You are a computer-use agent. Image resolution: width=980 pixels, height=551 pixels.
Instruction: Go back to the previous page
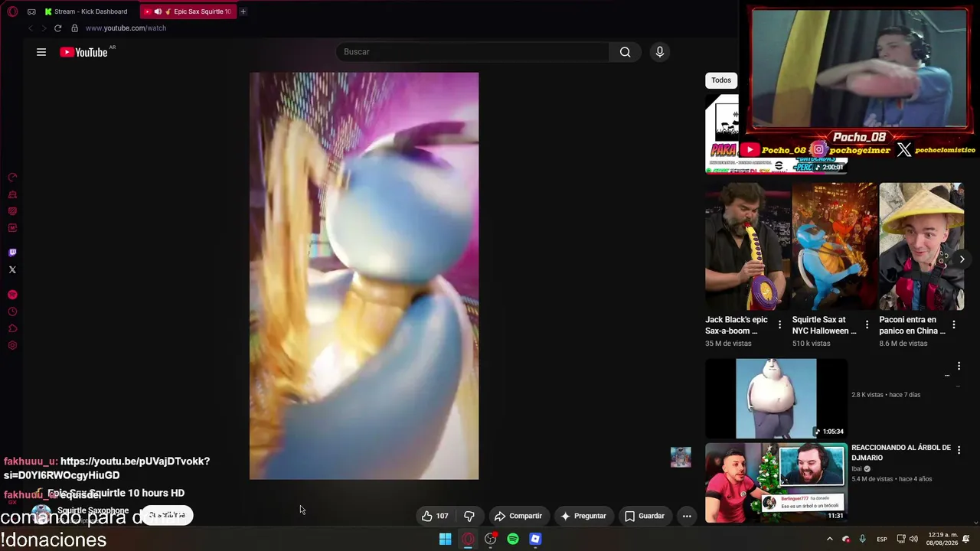coord(30,28)
